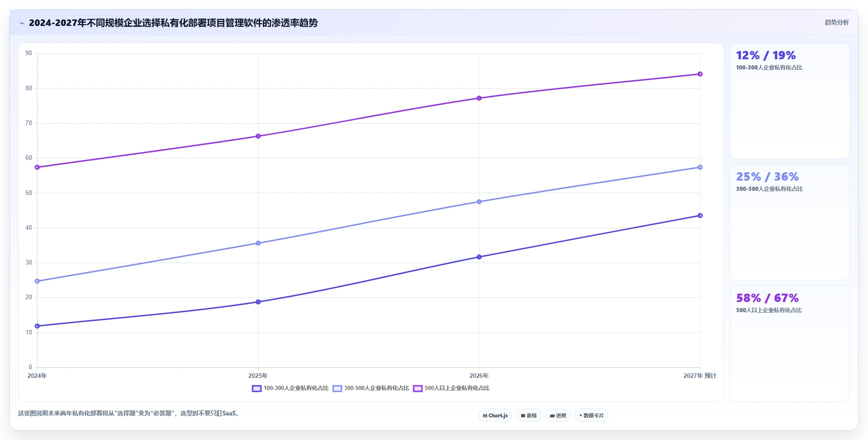The height and width of the screenshot is (440, 868).
Task: Toggle the 100-300人企业私有化占比 legend swatch
Action: pyautogui.click(x=257, y=389)
